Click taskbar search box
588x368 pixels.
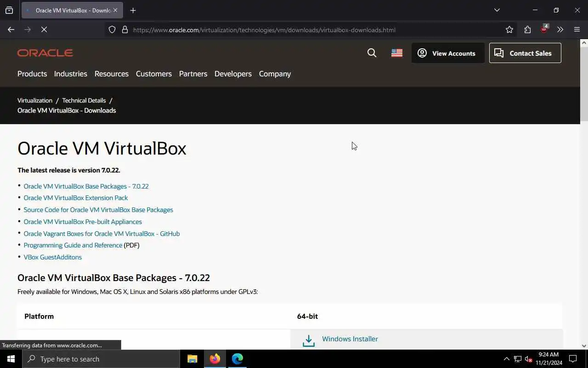coord(101,359)
